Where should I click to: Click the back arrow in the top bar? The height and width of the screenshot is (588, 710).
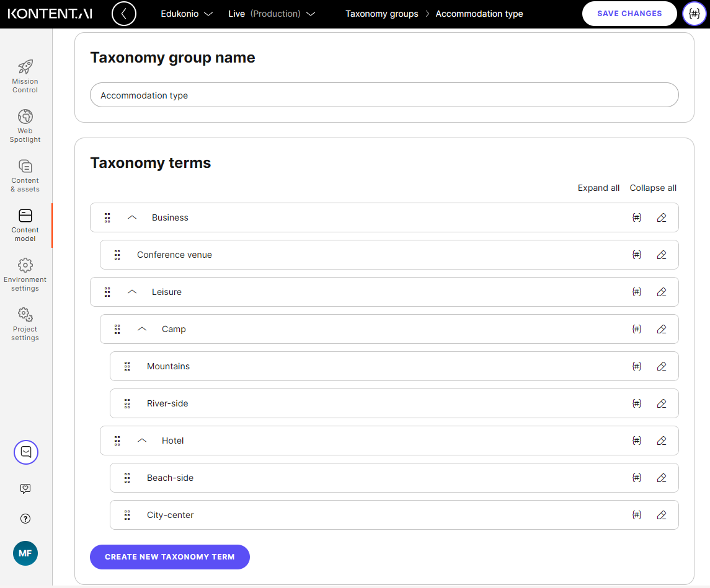pyautogui.click(x=124, y=13)
